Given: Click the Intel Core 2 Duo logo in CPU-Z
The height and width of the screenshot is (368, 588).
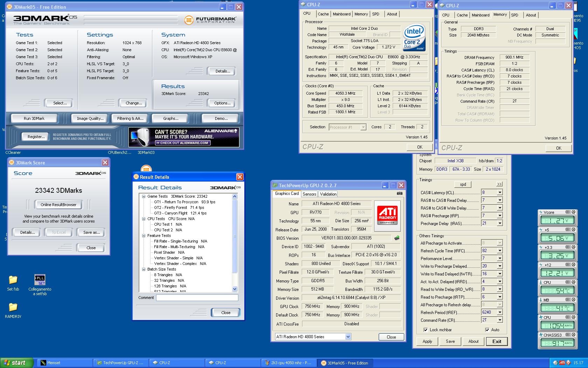Looking at the screenshot, I should click(x=414, y=38).
